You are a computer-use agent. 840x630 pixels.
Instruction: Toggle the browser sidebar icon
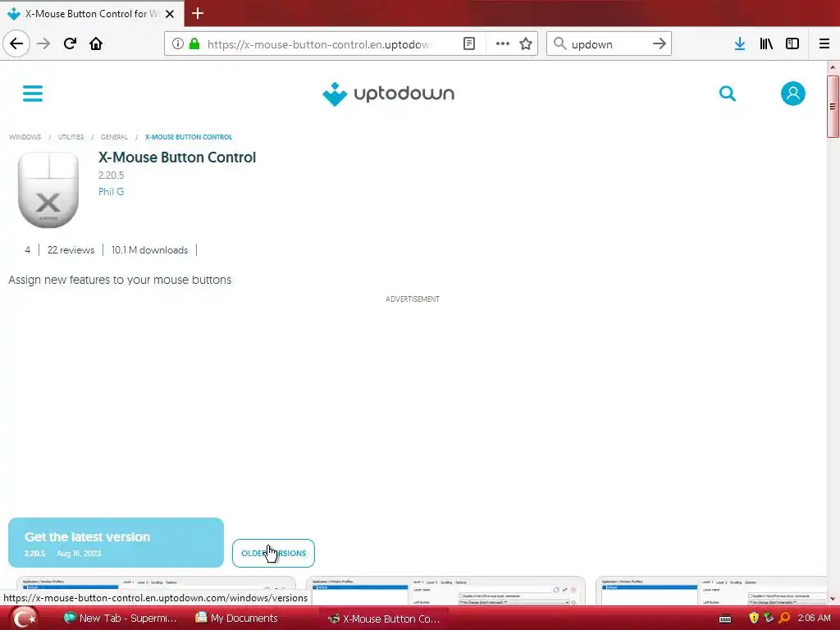pyautogui.click(x=792, y=44)
